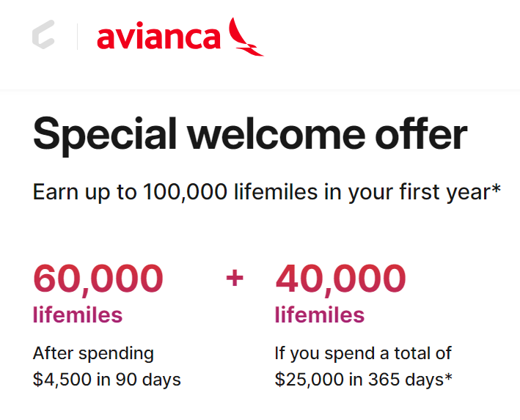Click the After spending text line

click(x=93, y=354)
